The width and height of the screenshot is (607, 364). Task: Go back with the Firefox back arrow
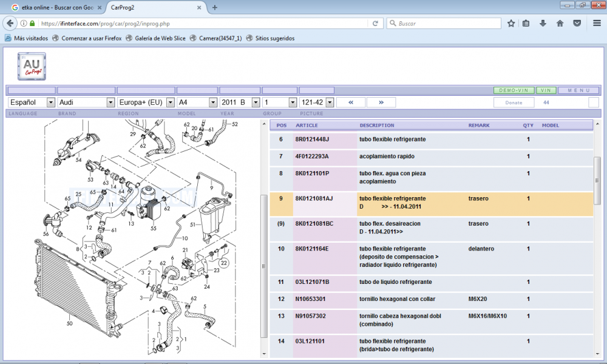pyautogui.click(x=10, y=23)
